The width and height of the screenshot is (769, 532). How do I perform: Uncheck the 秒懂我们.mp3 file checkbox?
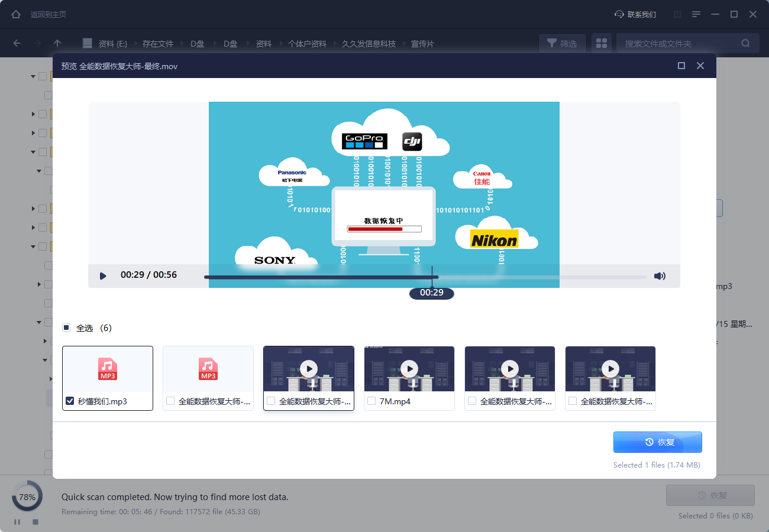tap(70, 401)
